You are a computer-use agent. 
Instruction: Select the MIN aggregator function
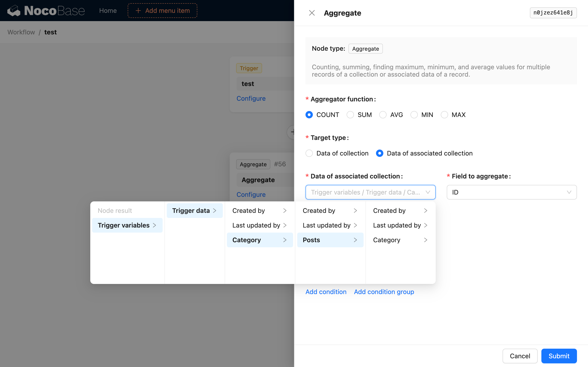pos(414,114)
